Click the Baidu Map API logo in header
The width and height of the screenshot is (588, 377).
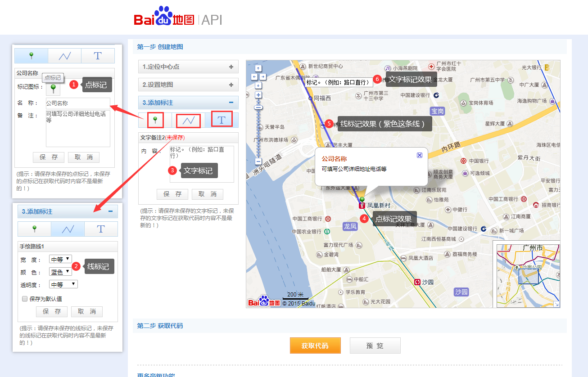click(x=178, y=17)
